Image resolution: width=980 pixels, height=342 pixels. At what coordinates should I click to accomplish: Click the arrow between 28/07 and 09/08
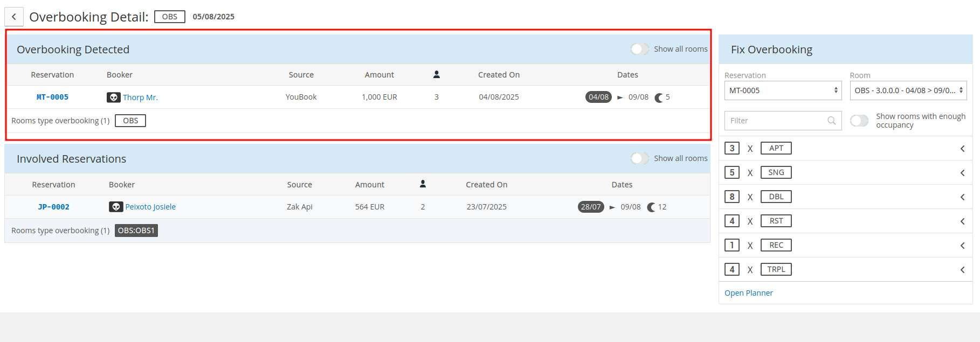612,207
